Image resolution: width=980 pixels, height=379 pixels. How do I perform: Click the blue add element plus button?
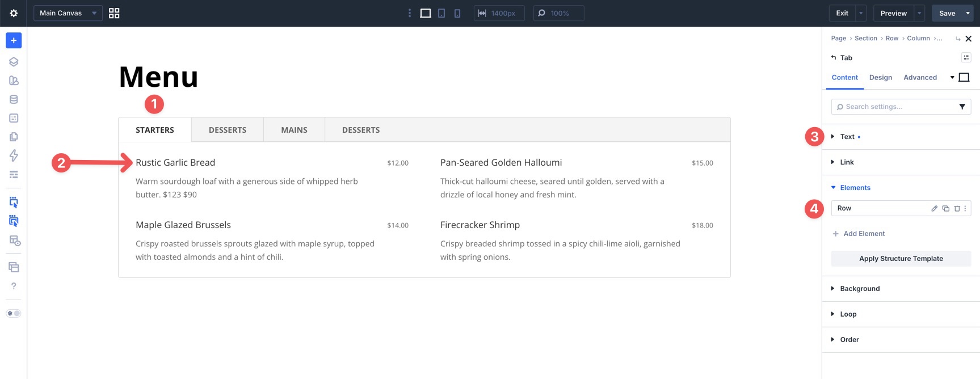[x=14, y=40]
